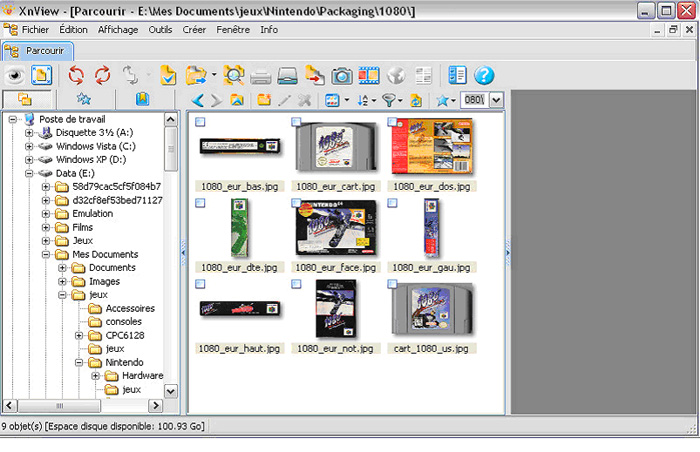Screen dimensions: 700x452
Task: Open the blue help question mark
Action: pyautogui.click(x=484, y=75)
